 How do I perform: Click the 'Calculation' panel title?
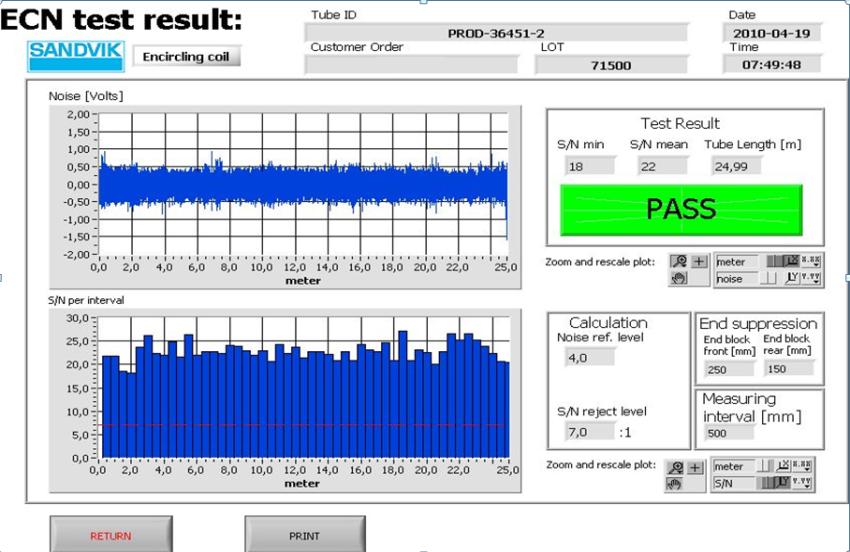pos(608,323)
